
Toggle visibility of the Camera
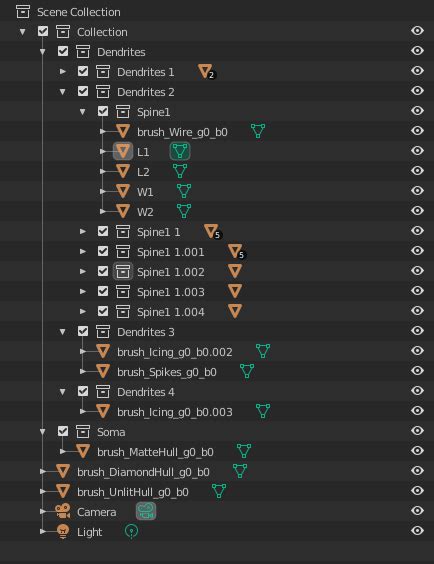[x=417, y=511]
